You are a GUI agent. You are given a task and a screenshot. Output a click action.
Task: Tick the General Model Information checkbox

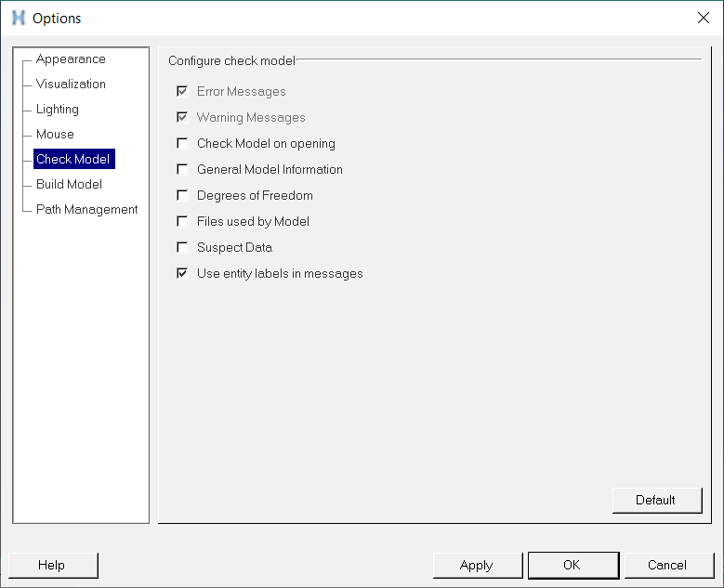[x=183, y=170]
